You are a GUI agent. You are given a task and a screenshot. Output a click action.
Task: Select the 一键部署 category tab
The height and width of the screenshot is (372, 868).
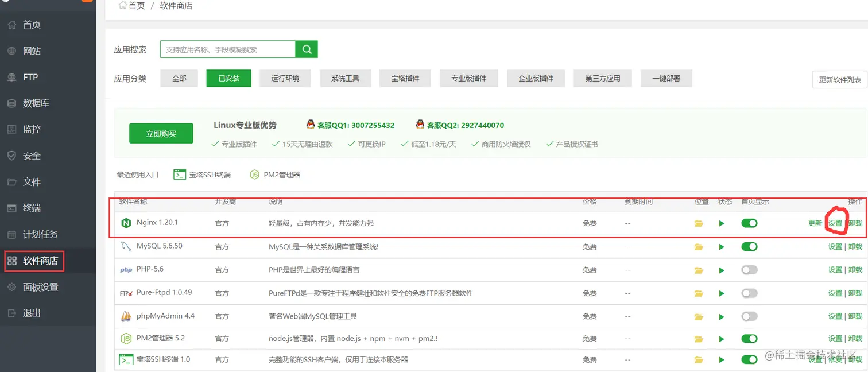coord(666,78)
